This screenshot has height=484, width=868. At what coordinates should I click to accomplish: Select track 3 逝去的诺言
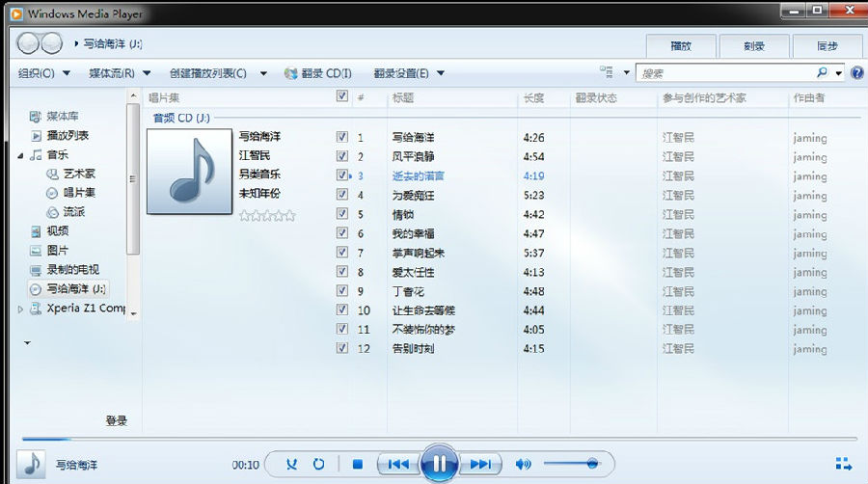[x=418, y=175]
